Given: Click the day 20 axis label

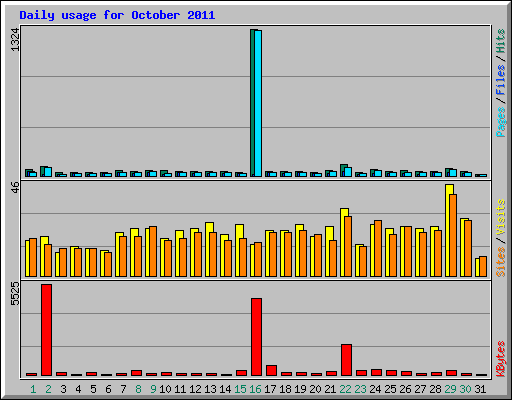Looking at the screenshot, I should tap(315, 389).
